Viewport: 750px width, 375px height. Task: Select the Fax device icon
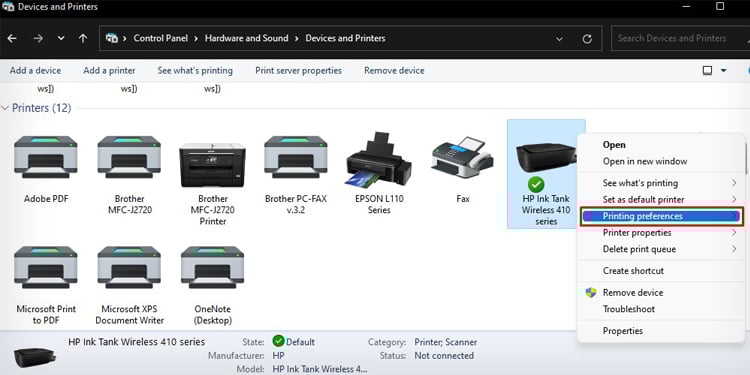[462, 157]
